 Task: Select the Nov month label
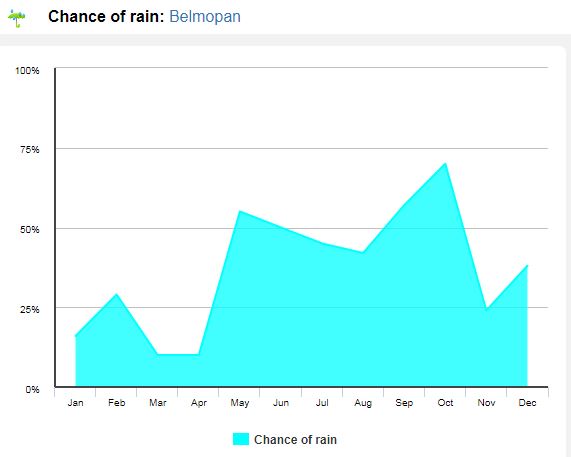[486, 403]
